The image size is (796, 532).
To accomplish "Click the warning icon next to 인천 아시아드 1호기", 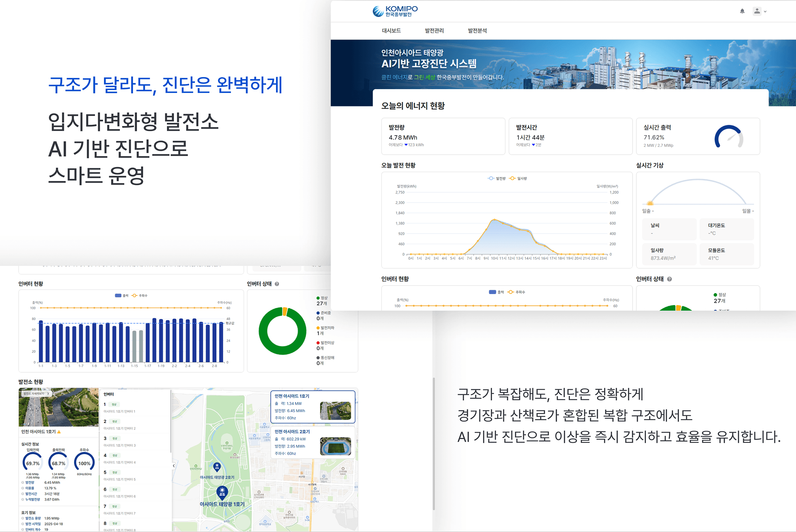I will click(x=59, y=432).
